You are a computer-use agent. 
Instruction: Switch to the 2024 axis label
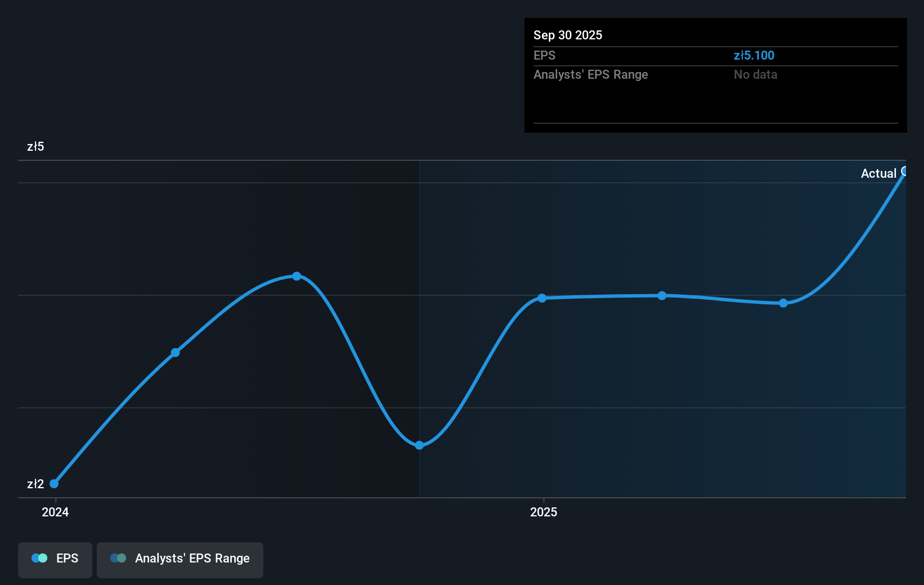(x=55, y=512)
